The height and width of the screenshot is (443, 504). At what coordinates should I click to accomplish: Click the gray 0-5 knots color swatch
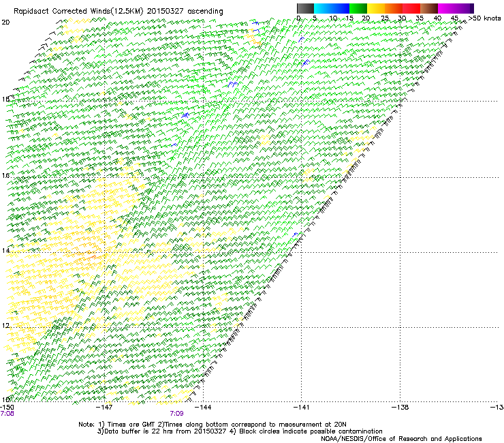pos(305,8)
